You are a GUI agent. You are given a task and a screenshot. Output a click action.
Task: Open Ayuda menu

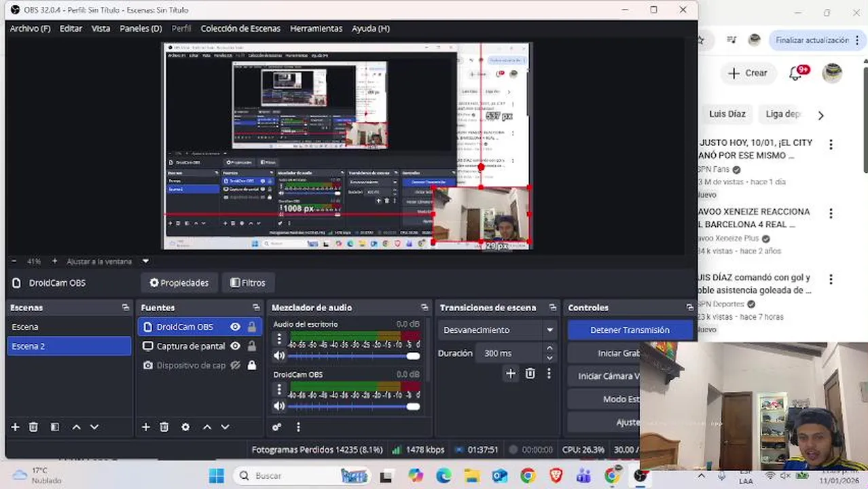[370, 29]
